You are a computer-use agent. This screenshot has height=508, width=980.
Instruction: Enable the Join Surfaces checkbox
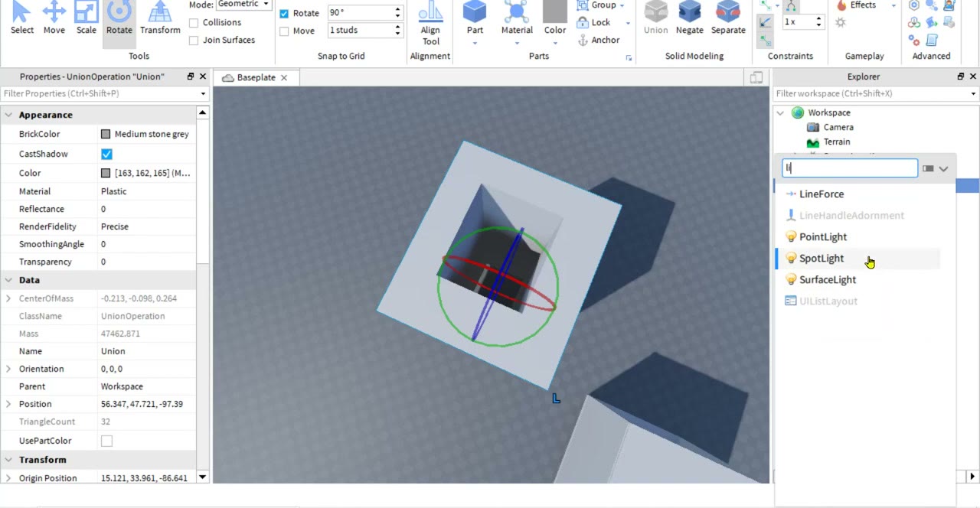[x=194, y=41]
